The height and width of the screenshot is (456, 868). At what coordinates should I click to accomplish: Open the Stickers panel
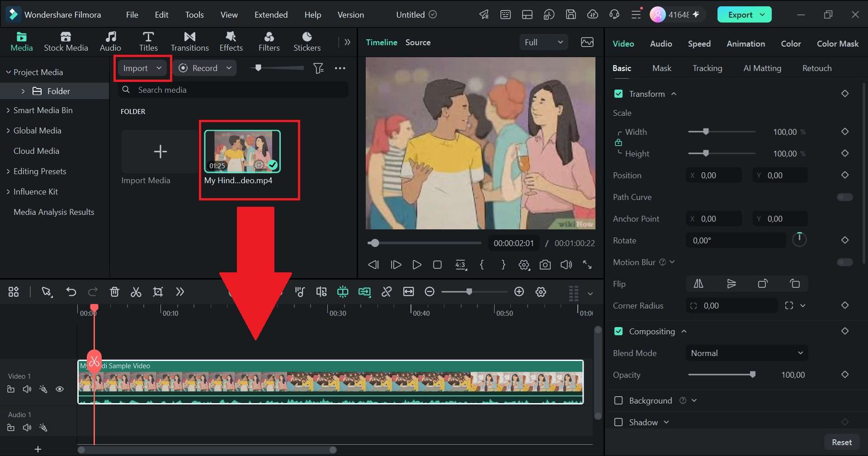[x=307, y=41]
